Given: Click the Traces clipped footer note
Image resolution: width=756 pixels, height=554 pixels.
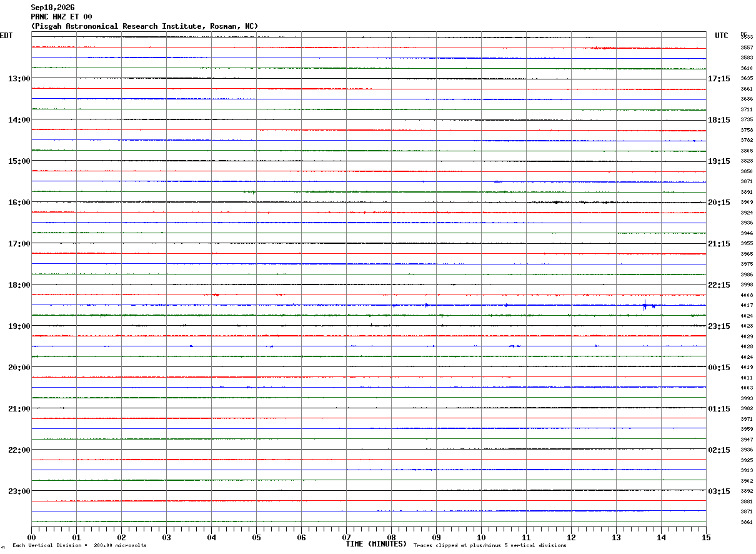Looking at the screenshot, I should [x=490, y=546].
